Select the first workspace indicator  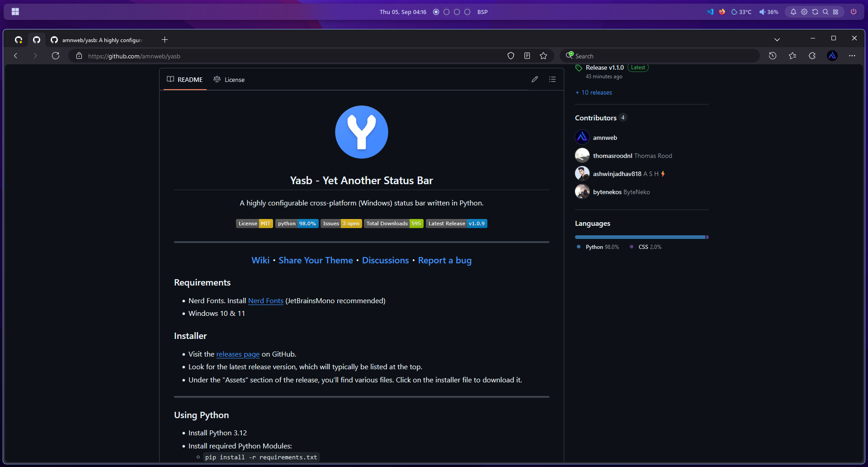pos(436,12)
